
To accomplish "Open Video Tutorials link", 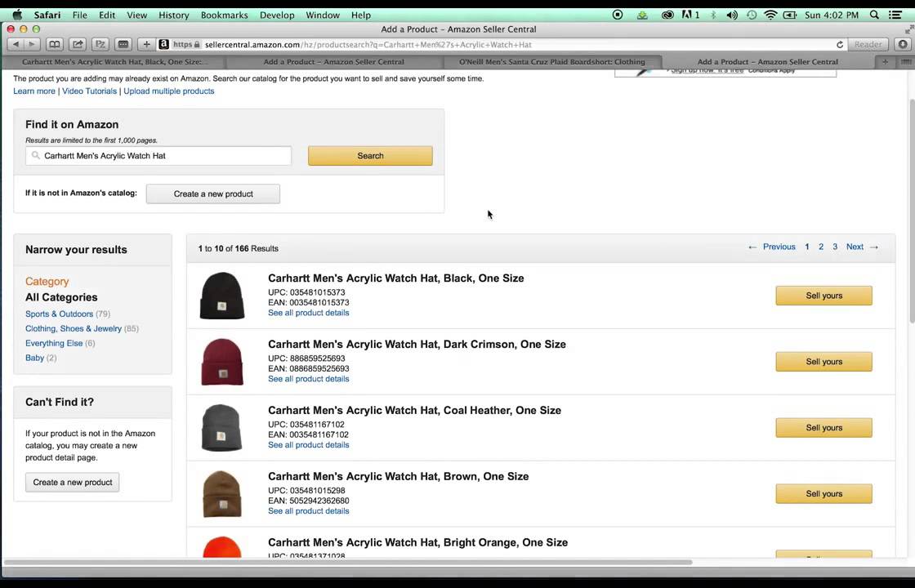I will [89, 91].
